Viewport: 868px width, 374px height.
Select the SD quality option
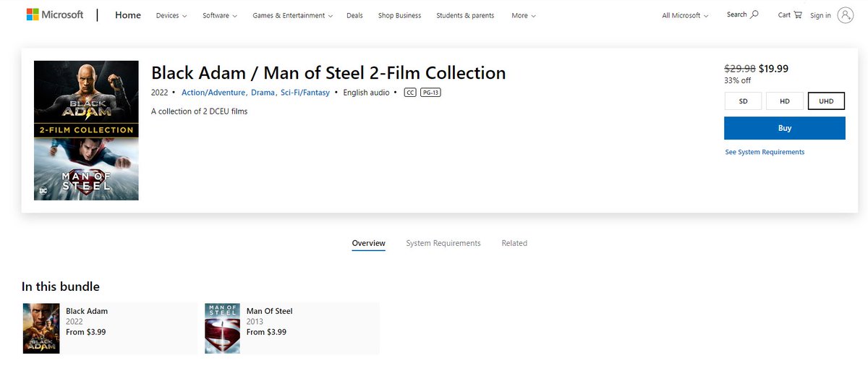click(x=743, y=101)
